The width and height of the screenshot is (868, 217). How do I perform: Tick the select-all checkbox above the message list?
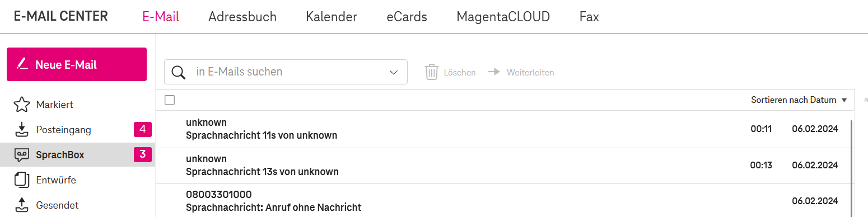pyautogui.click(x=170, y=100)
